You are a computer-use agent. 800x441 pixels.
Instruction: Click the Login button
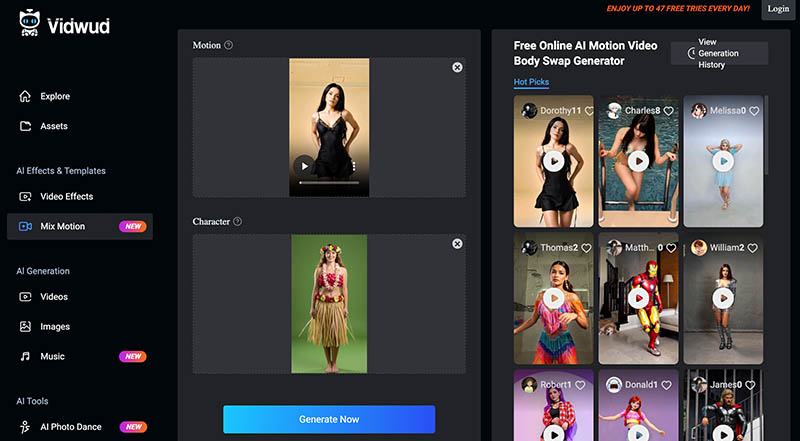[x=777, y=9]
